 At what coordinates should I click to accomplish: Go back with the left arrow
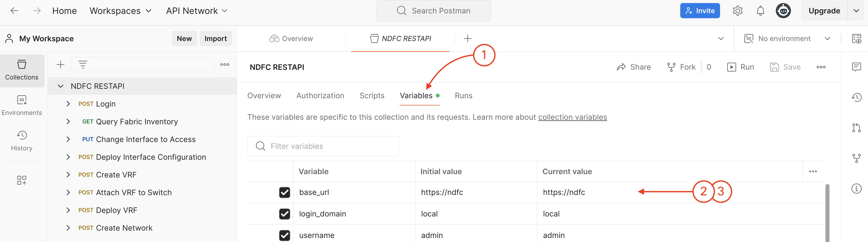(14, 11)
